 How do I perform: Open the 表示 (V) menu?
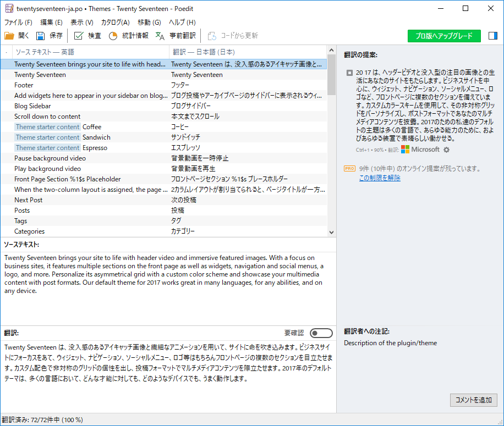(82, 22)
